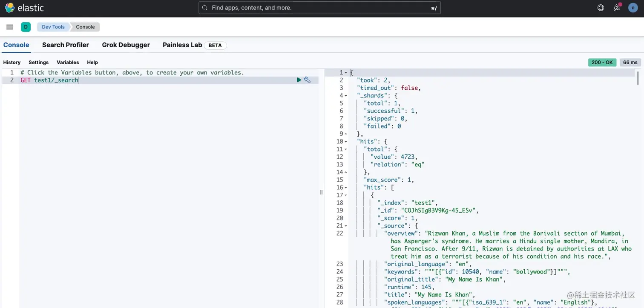The image size is (644, 308).
Task: Click the Elastic logo
Action: 24,8
